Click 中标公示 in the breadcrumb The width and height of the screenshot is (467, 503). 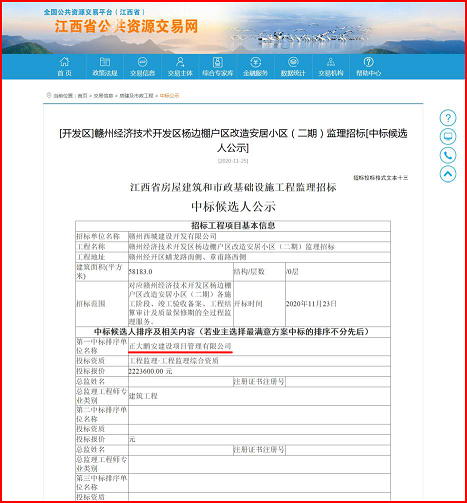169,96
